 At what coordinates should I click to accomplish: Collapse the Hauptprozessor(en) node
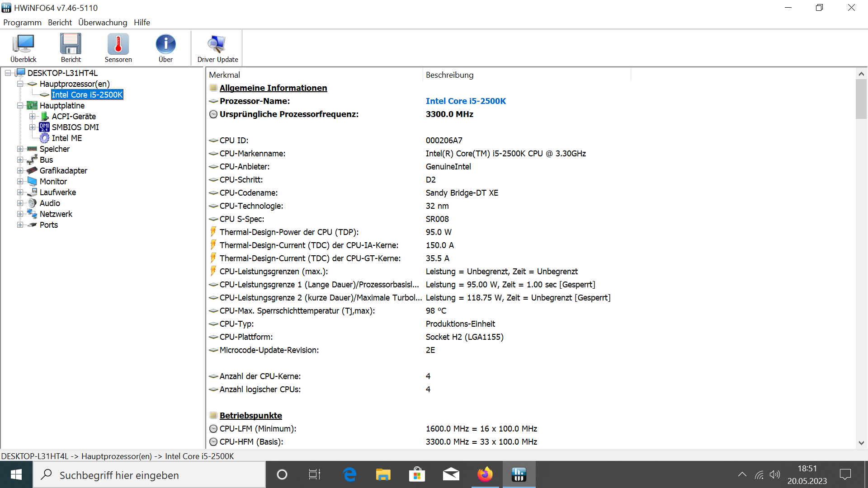click(x=20, y=84)
